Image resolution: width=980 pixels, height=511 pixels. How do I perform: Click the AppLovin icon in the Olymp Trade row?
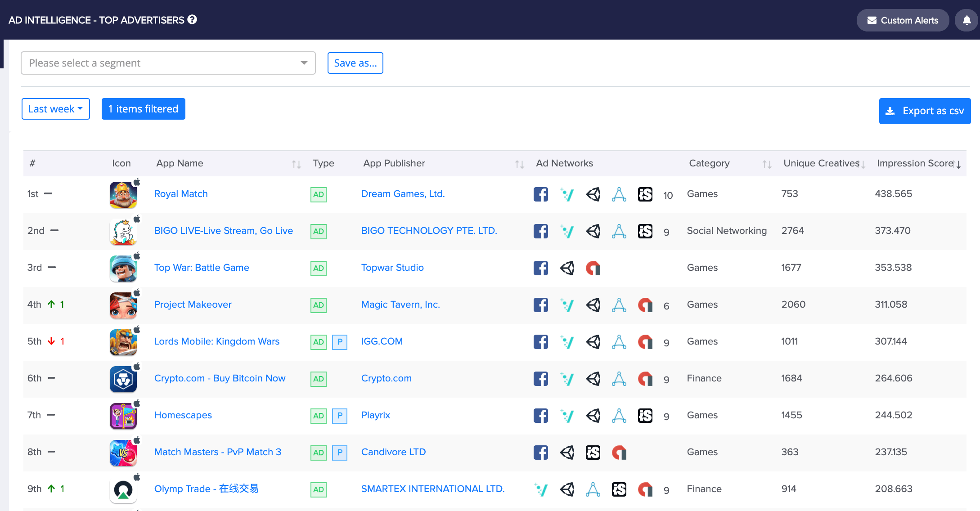[593, 489]
